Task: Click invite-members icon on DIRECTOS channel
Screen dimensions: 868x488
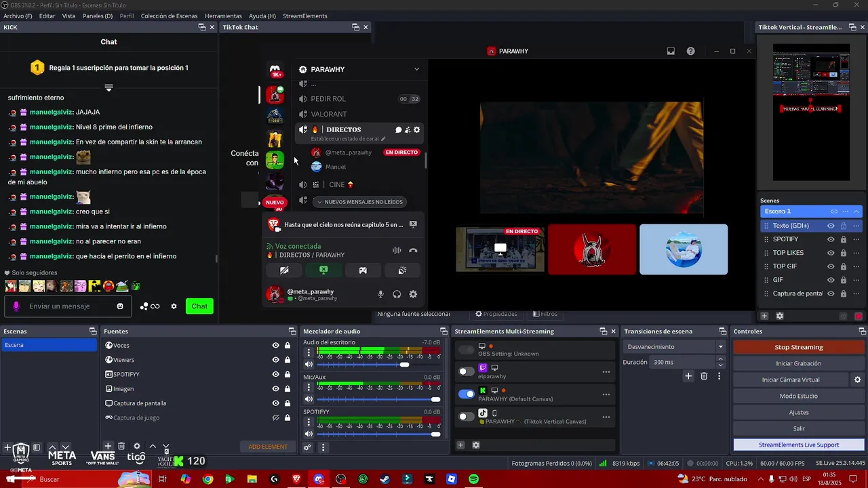Action: point(408,129)
